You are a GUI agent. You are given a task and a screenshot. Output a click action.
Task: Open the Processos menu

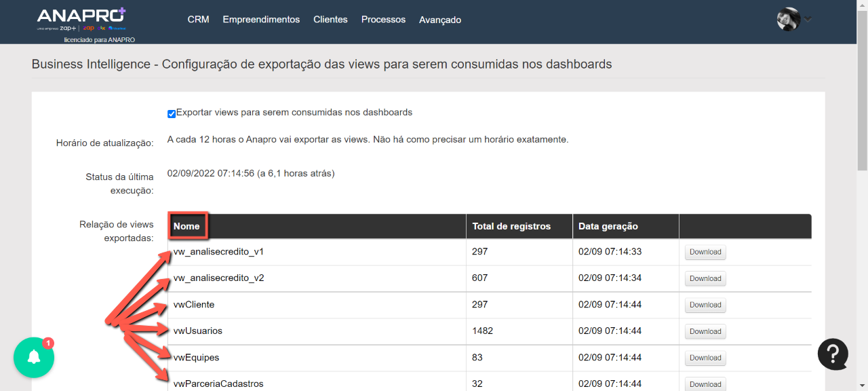pyautogui.click(x=383, y=20)
